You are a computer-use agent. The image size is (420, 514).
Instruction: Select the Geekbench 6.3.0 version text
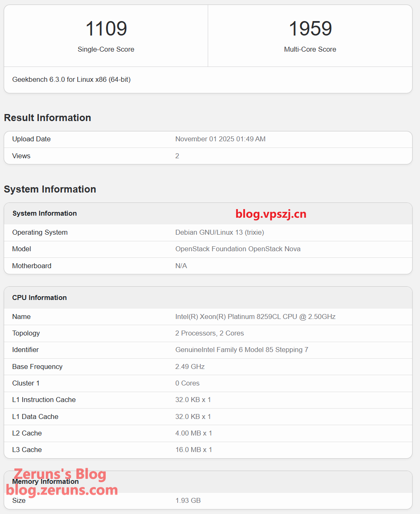(x=71, y=79)
